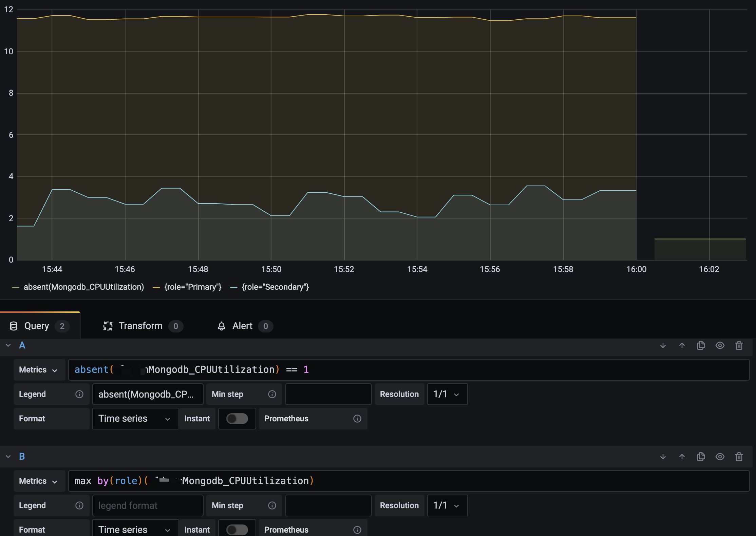
Task: Toggle Instant switch for query A
Action: click(x=237, y=419)
